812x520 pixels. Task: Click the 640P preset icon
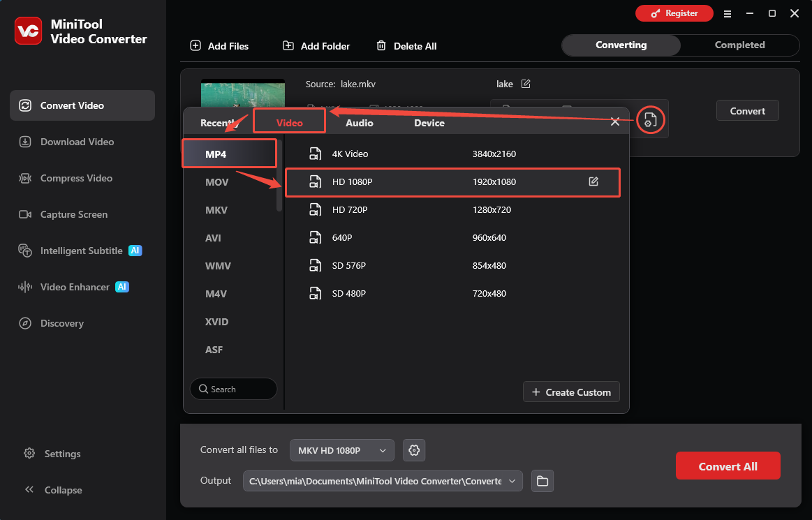click(315, 238)
